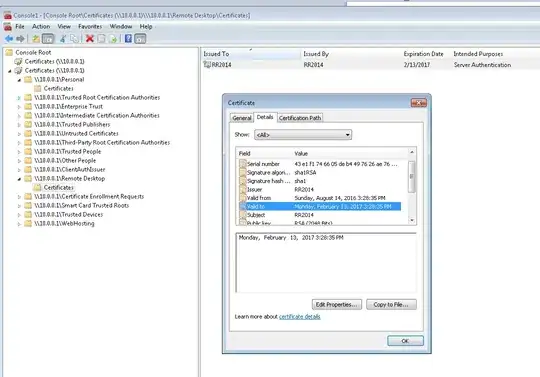Click the red Delete X toolbar icon
The image size is (540, 377).
(90, 39)
